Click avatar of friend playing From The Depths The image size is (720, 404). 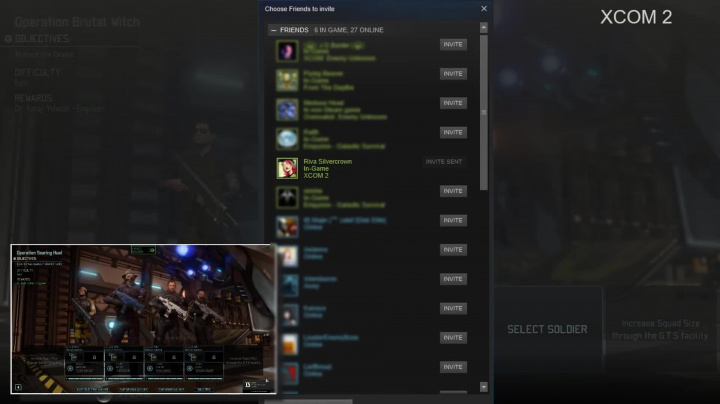[x=287, y=80]
